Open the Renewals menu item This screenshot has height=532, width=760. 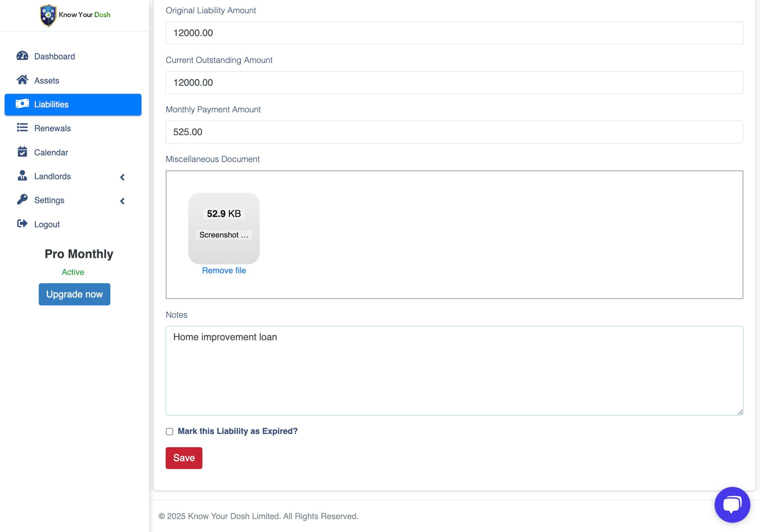pyautogui.click(x=52, y=128)
